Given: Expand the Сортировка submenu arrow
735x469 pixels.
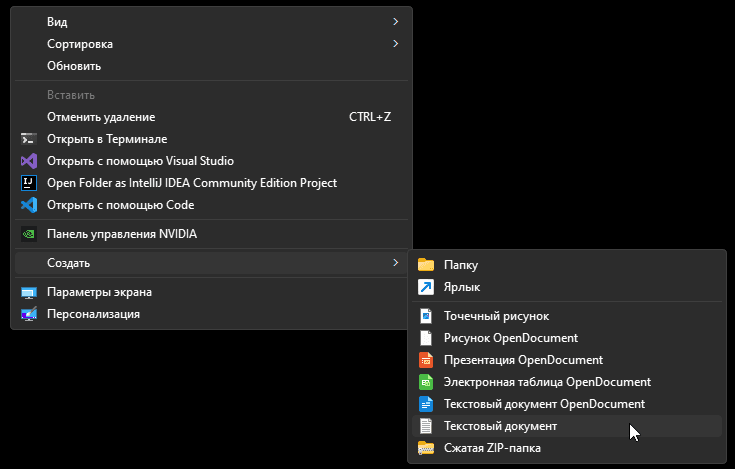Looking at the screenshot, I should [x=396, y=44].
